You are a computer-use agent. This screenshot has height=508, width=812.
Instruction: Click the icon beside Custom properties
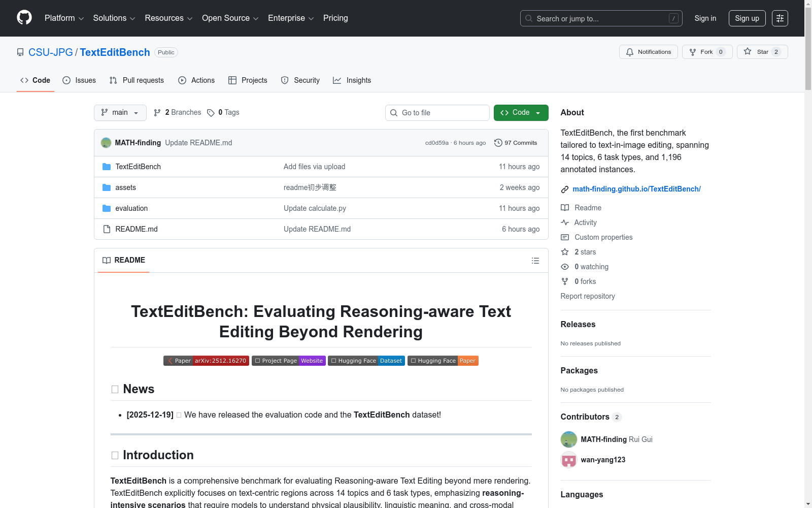[565, 237]
